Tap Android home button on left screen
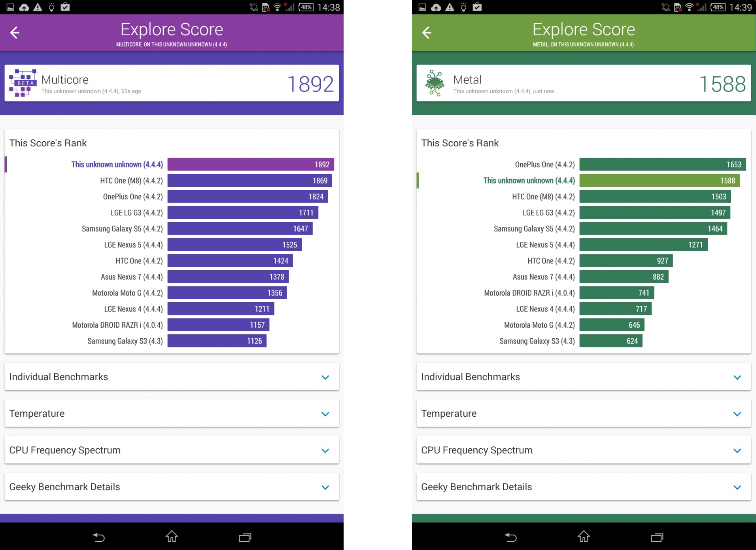756x550 pixels. [x=172, y=537]
